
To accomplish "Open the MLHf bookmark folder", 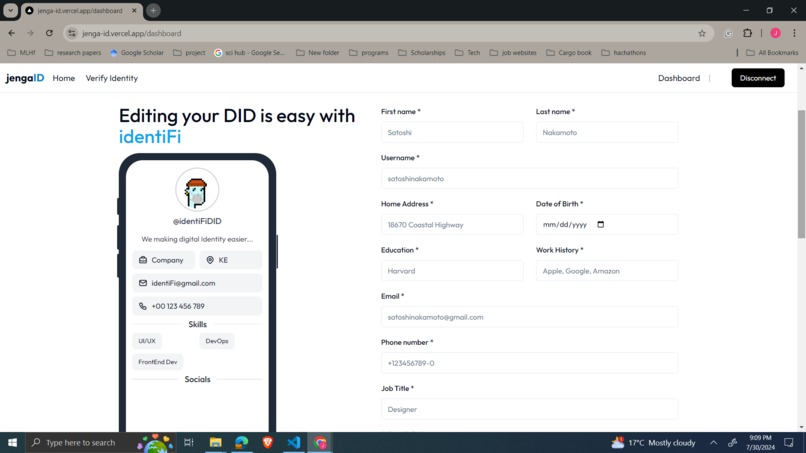I will click(21, 52).
